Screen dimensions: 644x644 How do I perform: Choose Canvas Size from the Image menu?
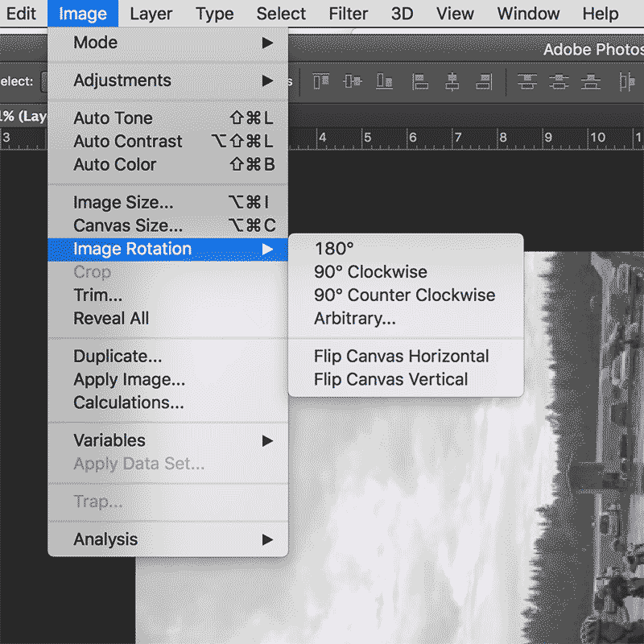(x=128, y=225)
